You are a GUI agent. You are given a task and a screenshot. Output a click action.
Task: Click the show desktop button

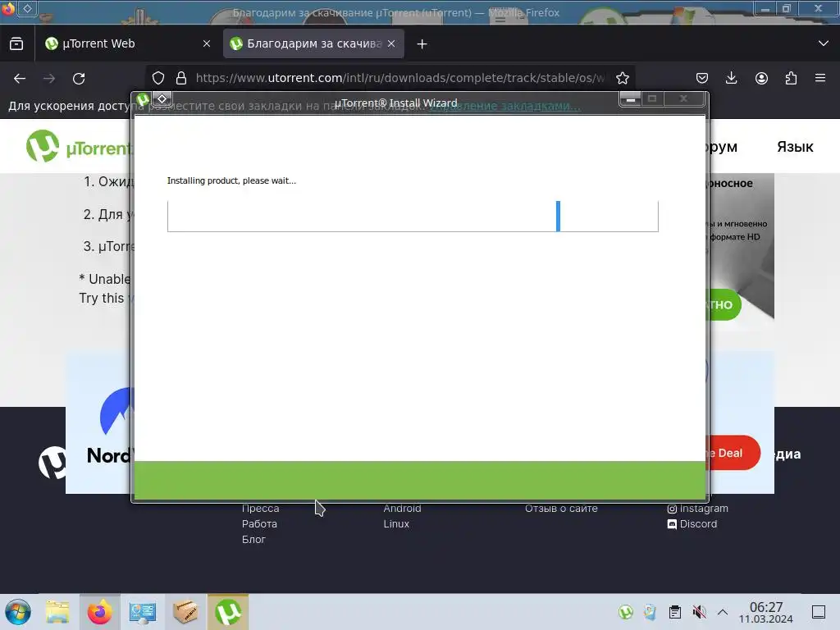pos(819,612)
